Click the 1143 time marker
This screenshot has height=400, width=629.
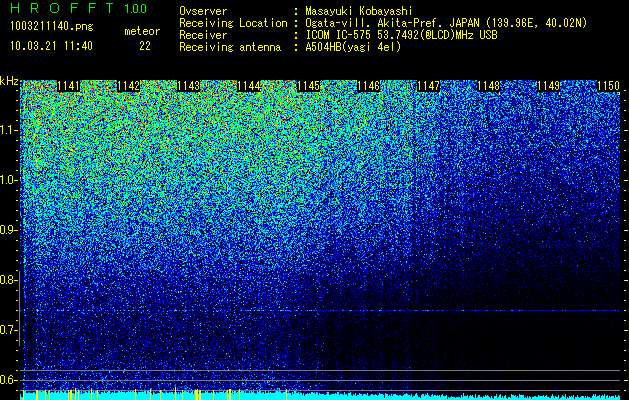pyautogui.click(x=189, y=86)
